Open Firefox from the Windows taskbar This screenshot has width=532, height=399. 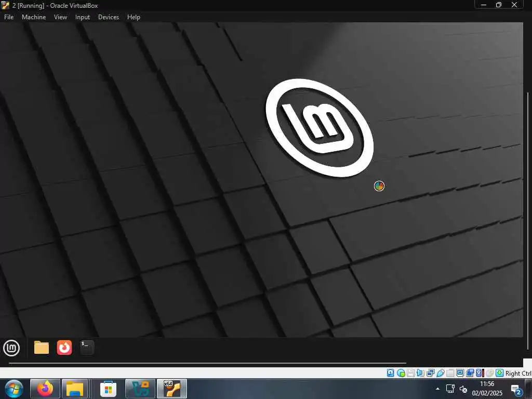pyautogui.click(x=45, y=389)
